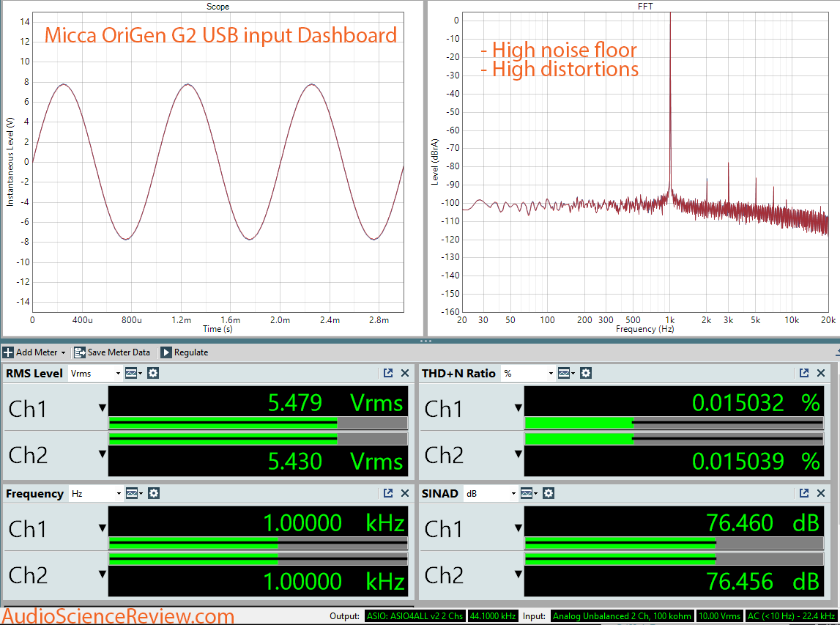Pop out the RMS Level meter
The height and width of the screenshot is (625, 840).
click(x=388, y=373)
